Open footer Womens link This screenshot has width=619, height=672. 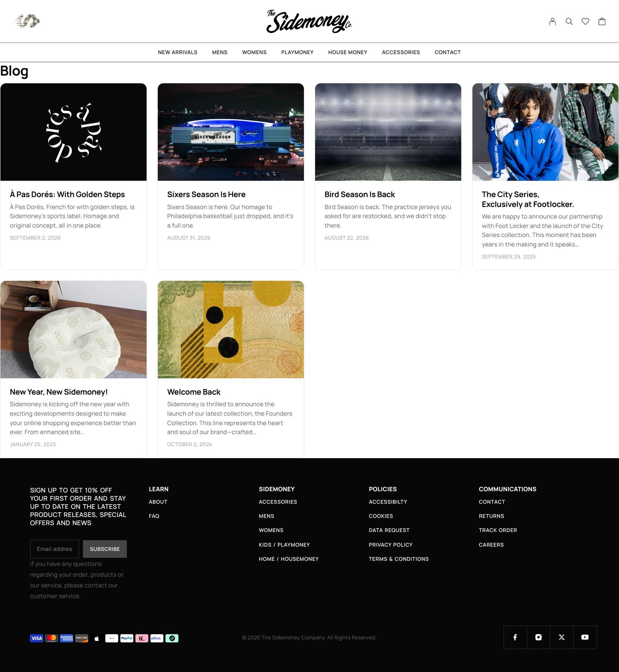(x=271, y=530)
